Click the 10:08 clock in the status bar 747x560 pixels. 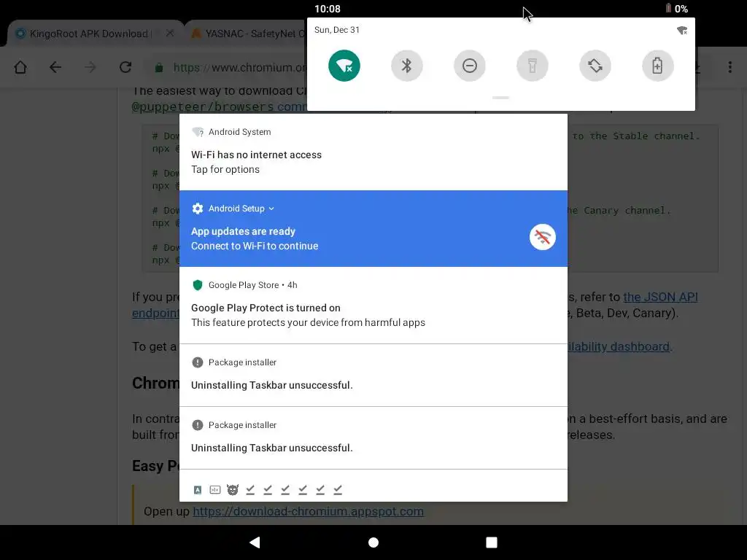[x=328, y=9]
